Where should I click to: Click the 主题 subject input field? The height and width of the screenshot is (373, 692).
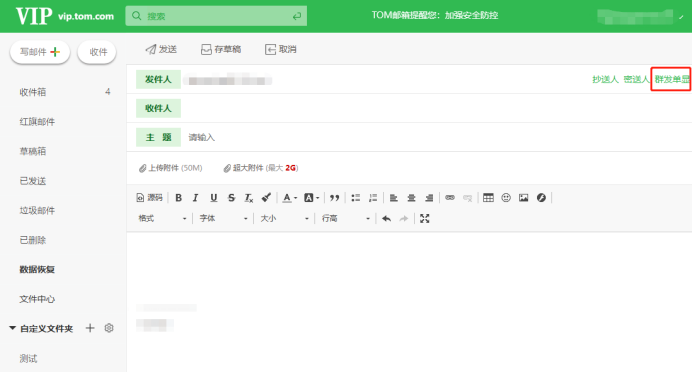point(435,137)
